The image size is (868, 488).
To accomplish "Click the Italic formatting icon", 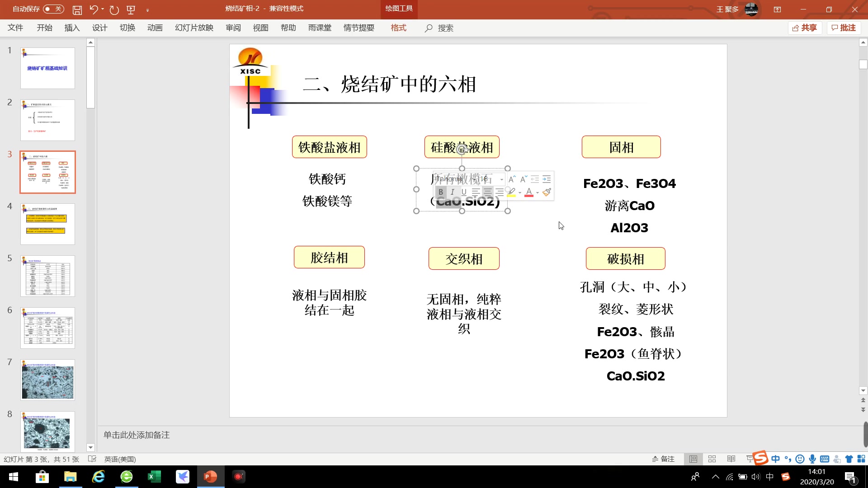I will 452,192.
